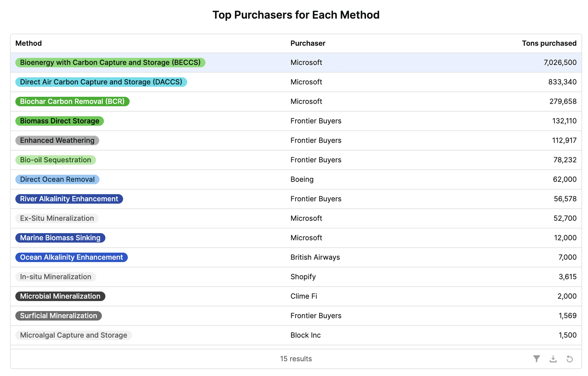Click the 132,110 tons value
588x376 pixels.
[564, 121]
